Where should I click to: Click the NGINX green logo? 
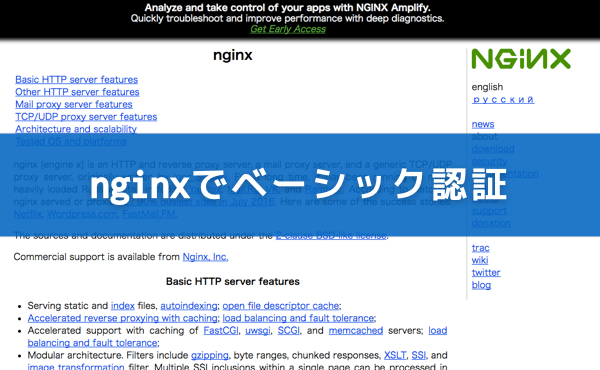tap(521, 59)
